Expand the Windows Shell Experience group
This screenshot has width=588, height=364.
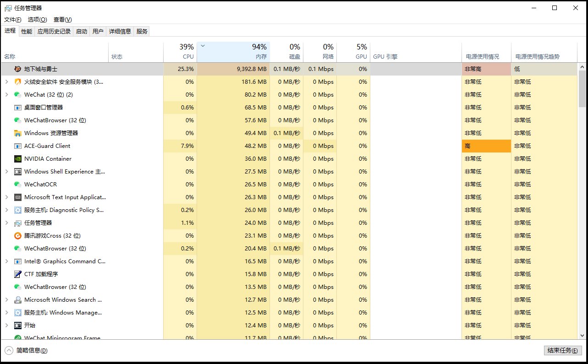click(6, 171)
